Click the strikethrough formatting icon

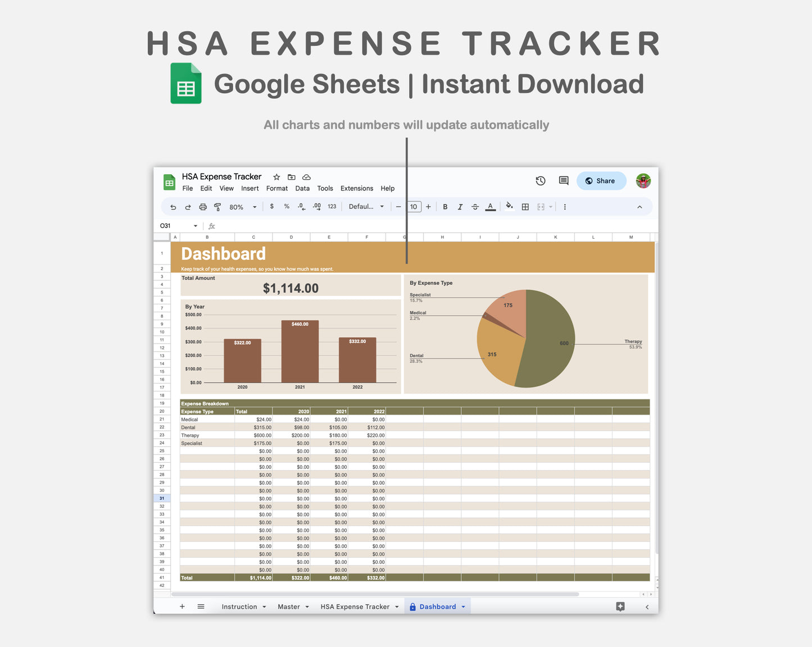[x=475, y=207]
